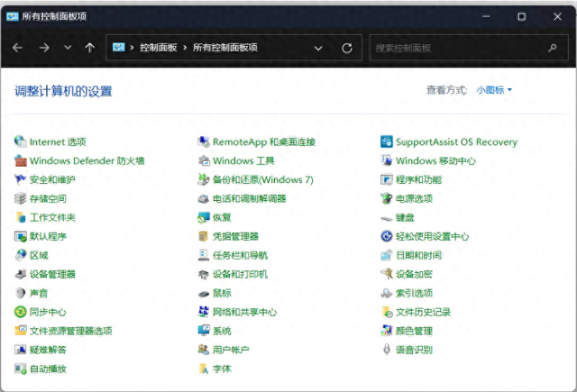Screen dimensions: 577x392
Task: Click 控制面板 breadcrumb in address bar
Action: point(158,48)
